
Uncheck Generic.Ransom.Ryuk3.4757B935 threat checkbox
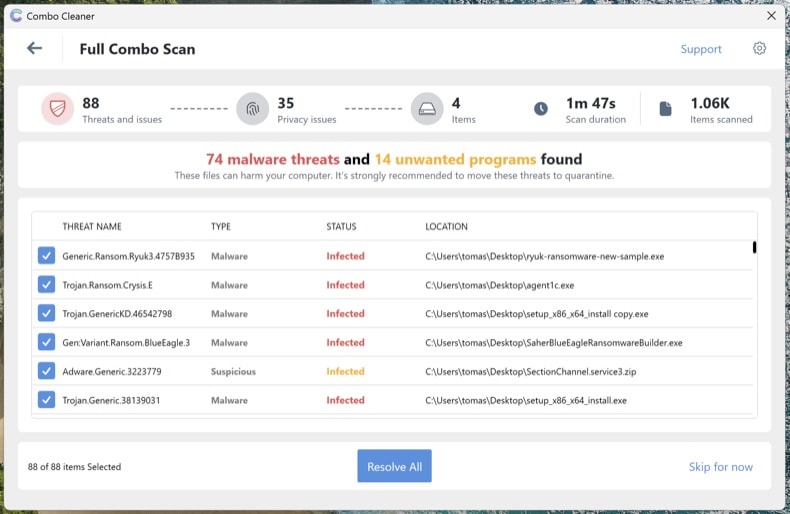(x=46, y=255)
